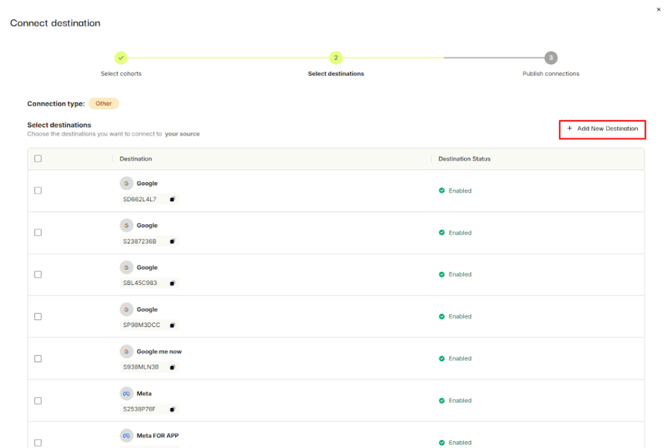Check the box for Google SD662L4L7
Viewport: 670px width, 448px height.
(x=38, y=190)
